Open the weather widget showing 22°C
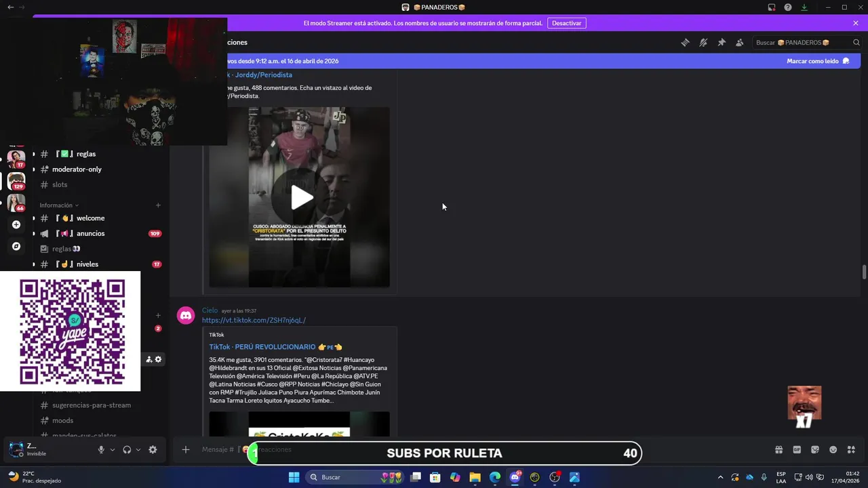Viewport: 868px width, 488px height. point(34,477)
